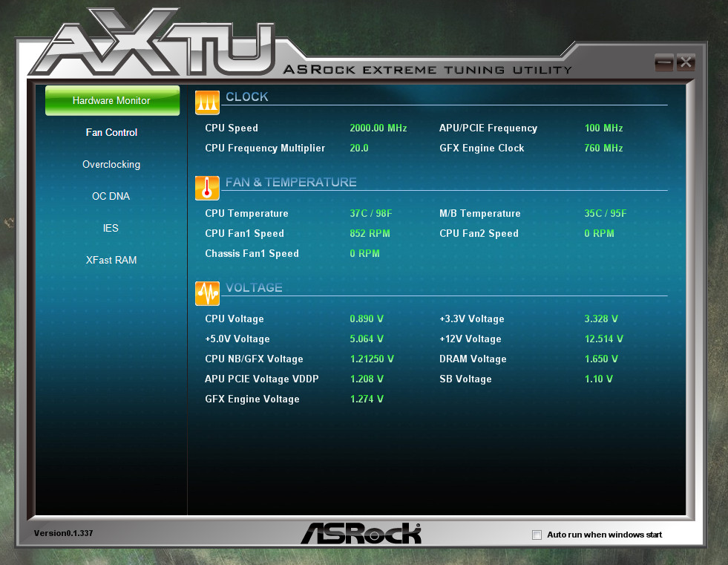
Task: Click the 1.21250 V value
Action: 372,359
